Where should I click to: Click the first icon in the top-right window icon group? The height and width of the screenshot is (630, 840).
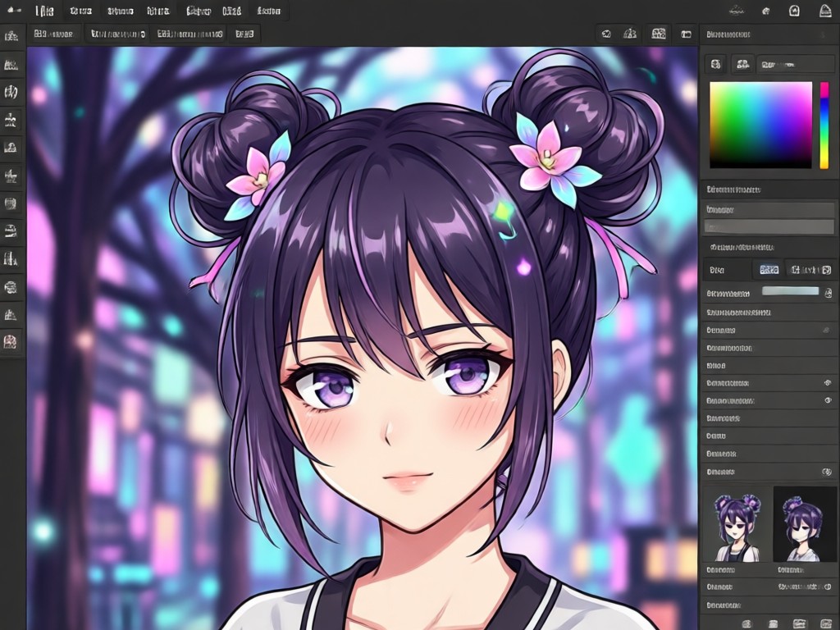click(x=738, y=10)
